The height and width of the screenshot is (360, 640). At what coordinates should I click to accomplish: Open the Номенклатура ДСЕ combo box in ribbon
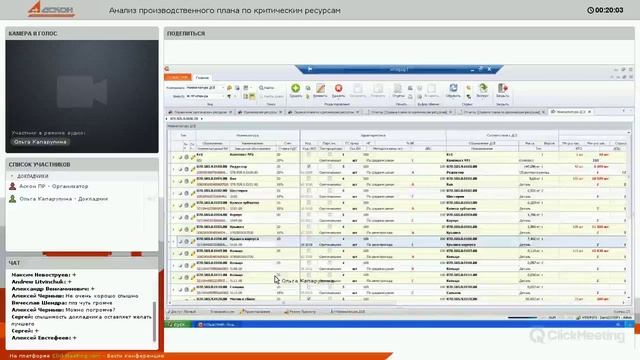click(205, 88)
